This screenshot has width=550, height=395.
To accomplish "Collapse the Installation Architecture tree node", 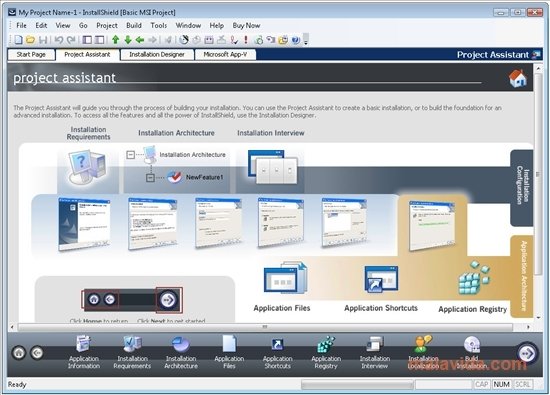I will (130, 155).
